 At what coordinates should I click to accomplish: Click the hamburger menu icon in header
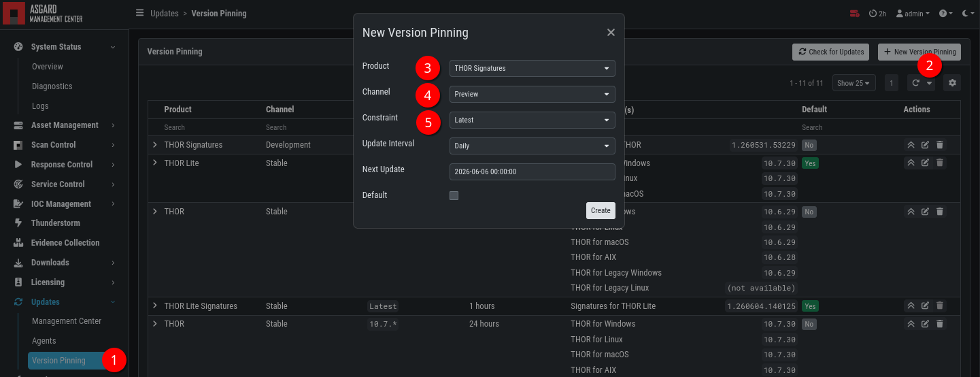(139, 13)
